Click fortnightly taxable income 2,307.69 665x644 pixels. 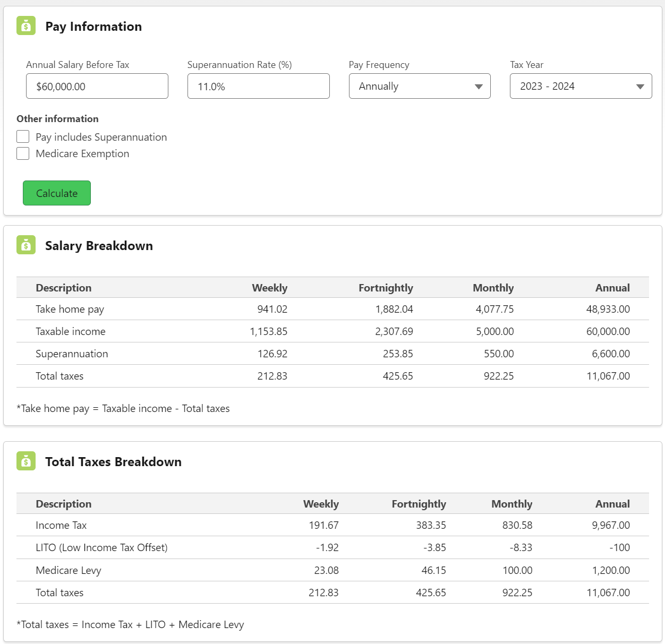click(x=394, y=331)
